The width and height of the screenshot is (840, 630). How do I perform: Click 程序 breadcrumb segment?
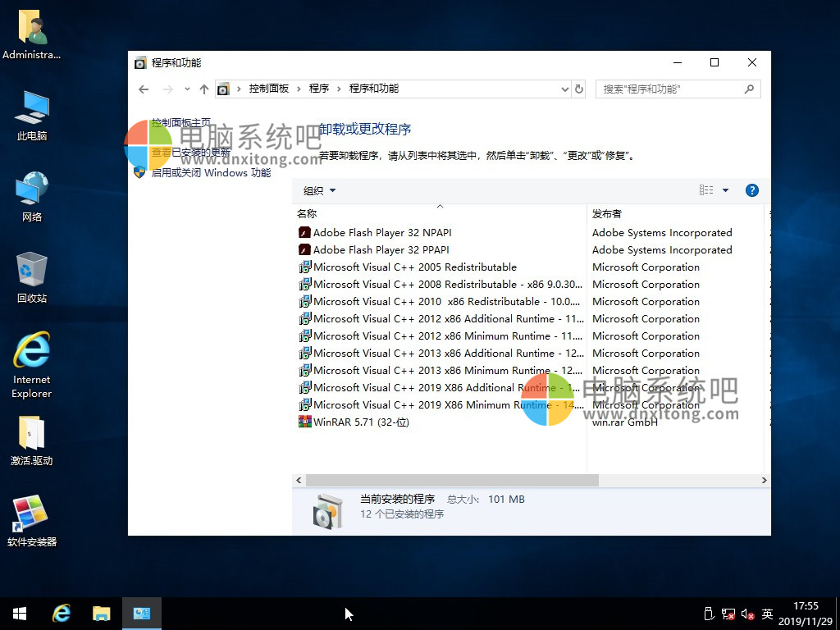pos(318,89)
